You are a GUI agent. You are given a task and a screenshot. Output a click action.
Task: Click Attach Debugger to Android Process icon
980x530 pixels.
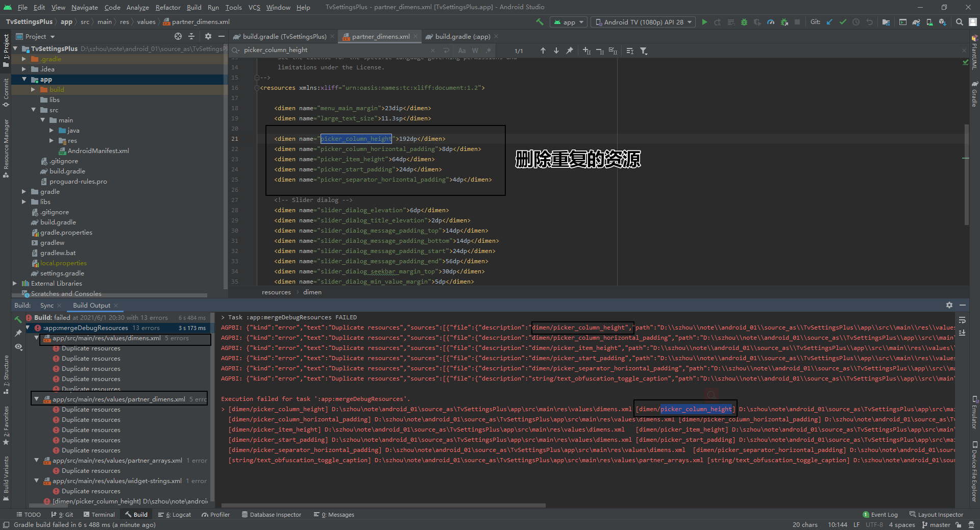pyautogui.click(x=784, y=22)
